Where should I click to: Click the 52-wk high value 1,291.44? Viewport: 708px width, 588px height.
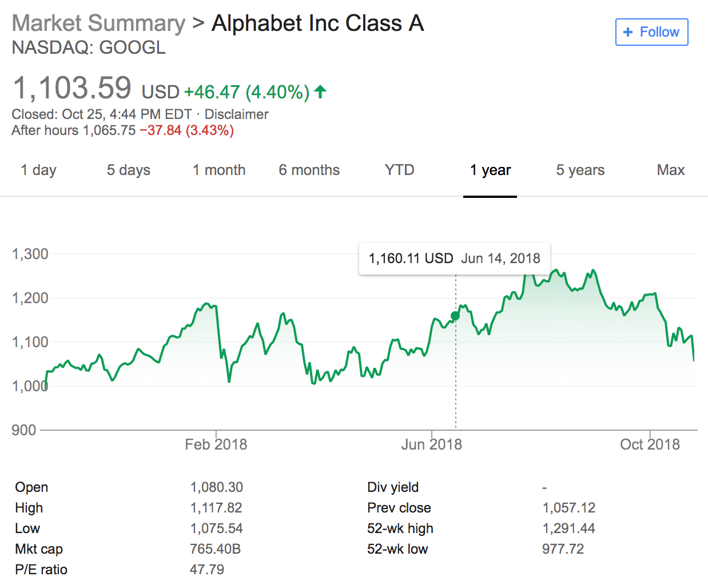[569, 529]
